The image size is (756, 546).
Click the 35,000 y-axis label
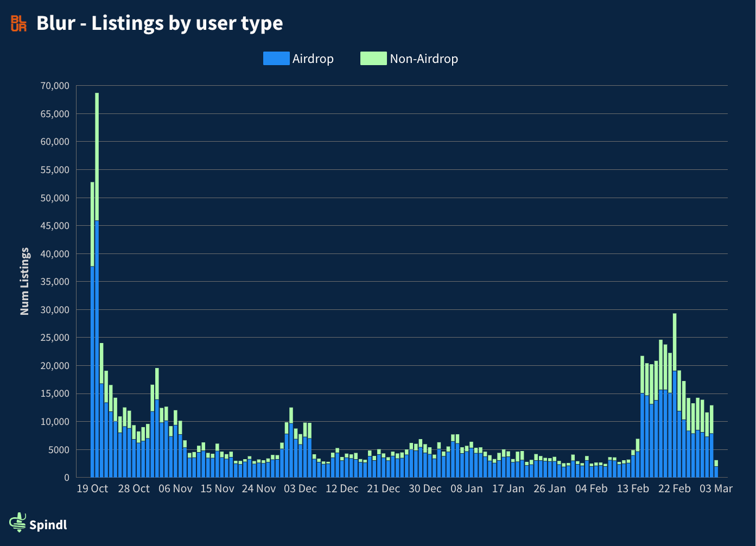click(x=55, y=282)
